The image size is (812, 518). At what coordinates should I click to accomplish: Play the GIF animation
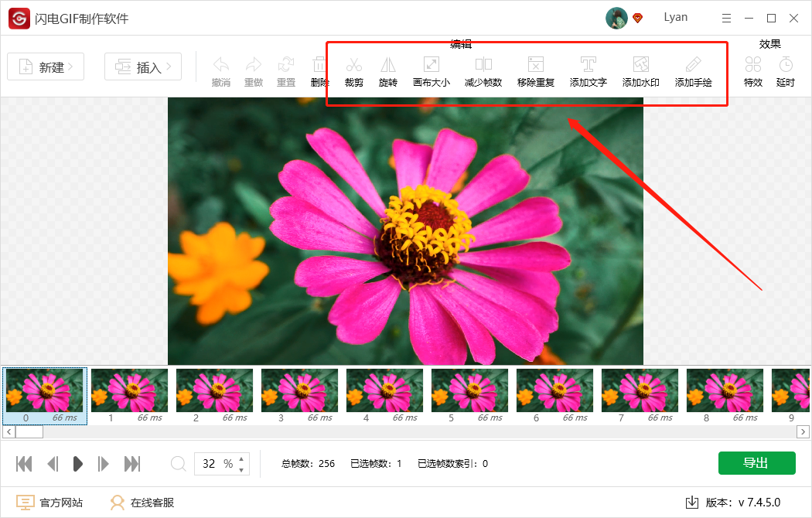pos(77,464)
